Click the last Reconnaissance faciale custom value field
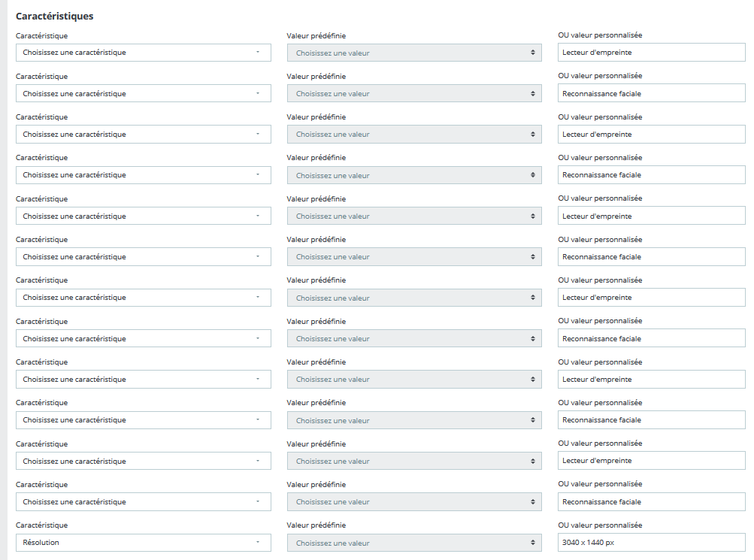 point(652,502)
